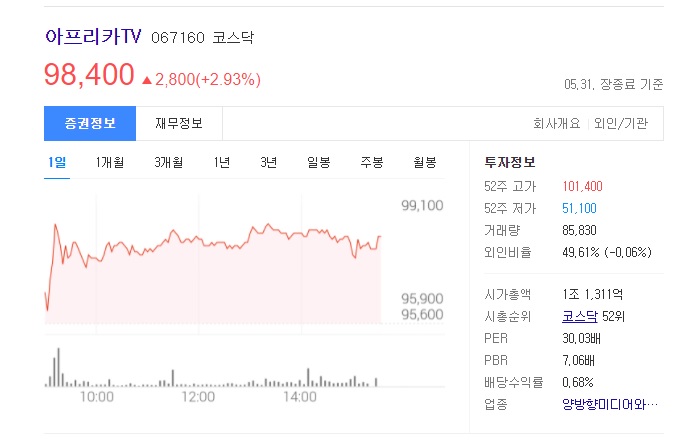Select the 증권정보 tab
Viewport: 678px width, 440px height.
[90, 124]
